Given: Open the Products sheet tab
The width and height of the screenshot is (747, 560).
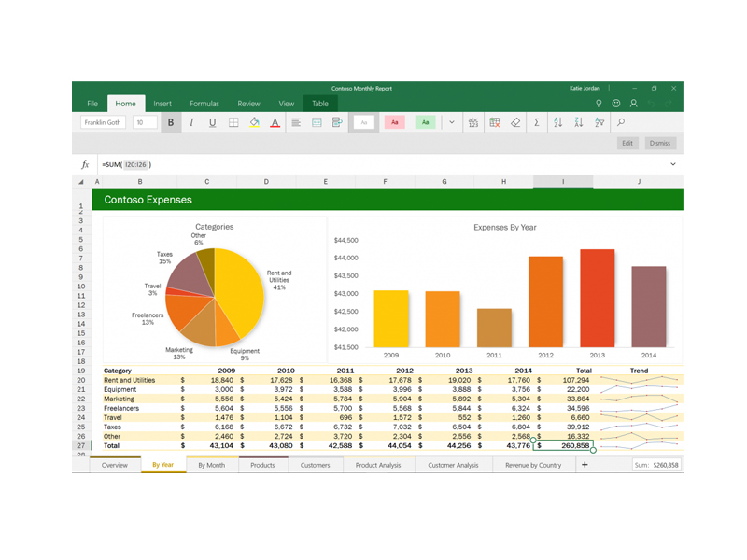Looking at the screenshot, I should click(x=262, y=465).
